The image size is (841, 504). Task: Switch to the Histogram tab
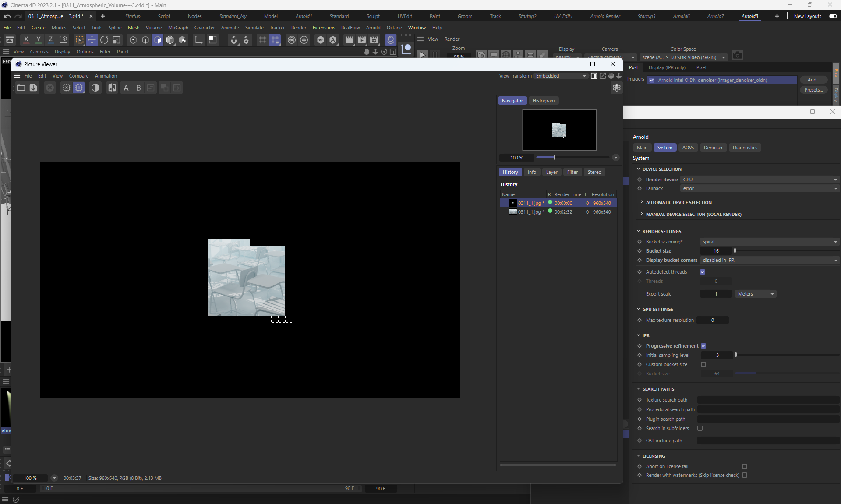click(x=543, y=101)
